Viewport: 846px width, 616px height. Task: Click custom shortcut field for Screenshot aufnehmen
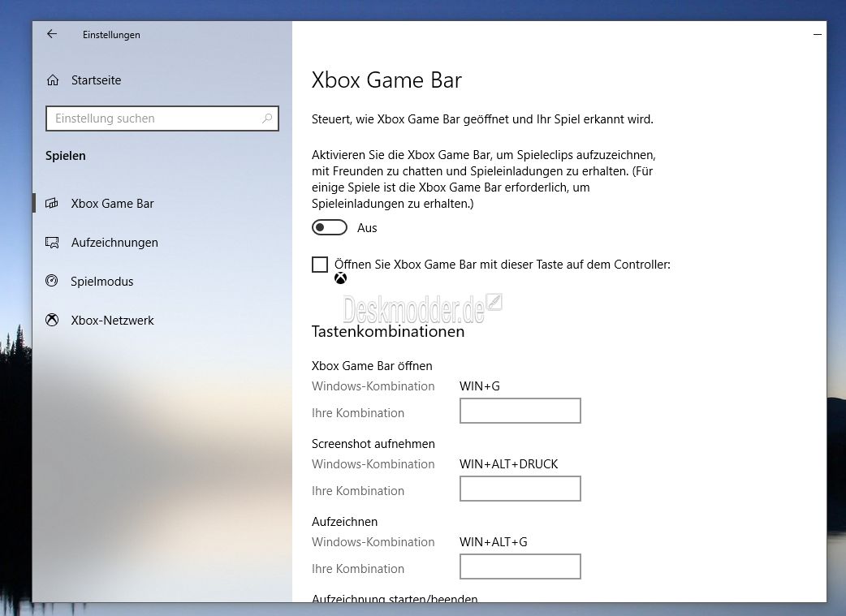click(520, 489)
